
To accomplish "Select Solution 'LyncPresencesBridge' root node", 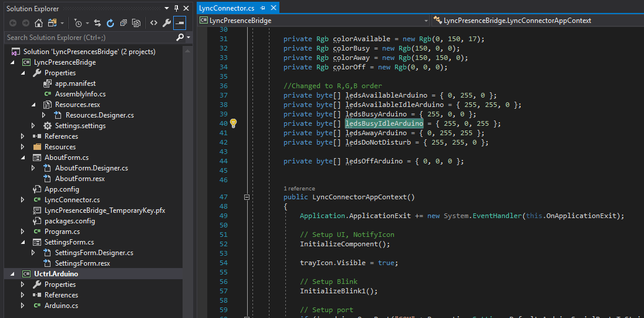I will [89, 52].
